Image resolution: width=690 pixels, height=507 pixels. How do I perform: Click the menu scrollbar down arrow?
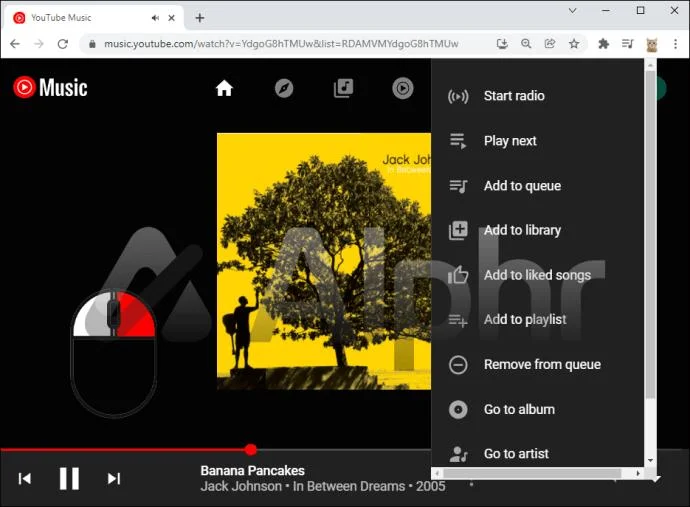(x=650, y=461)
